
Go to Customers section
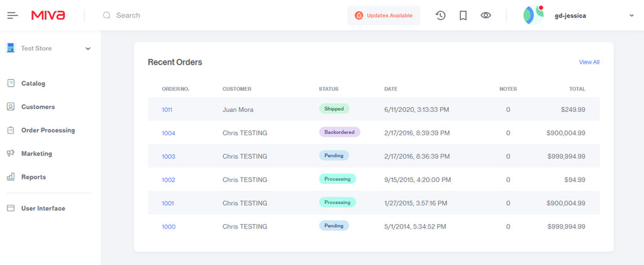coord(38,107)
